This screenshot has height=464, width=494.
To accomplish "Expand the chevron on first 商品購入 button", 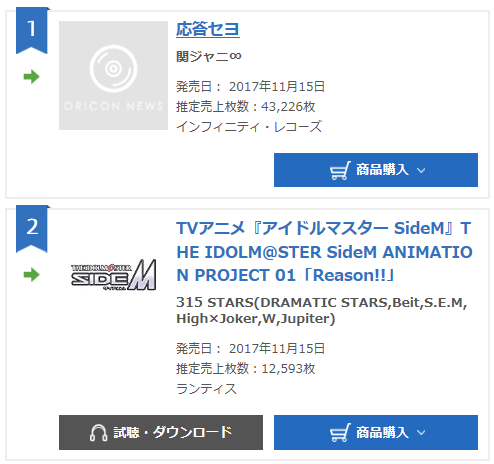I will 421,170.
